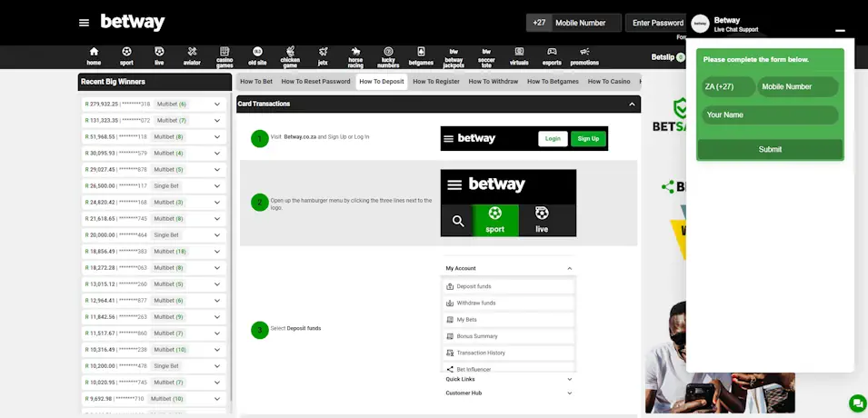Open the How To Casino tab

609,82
